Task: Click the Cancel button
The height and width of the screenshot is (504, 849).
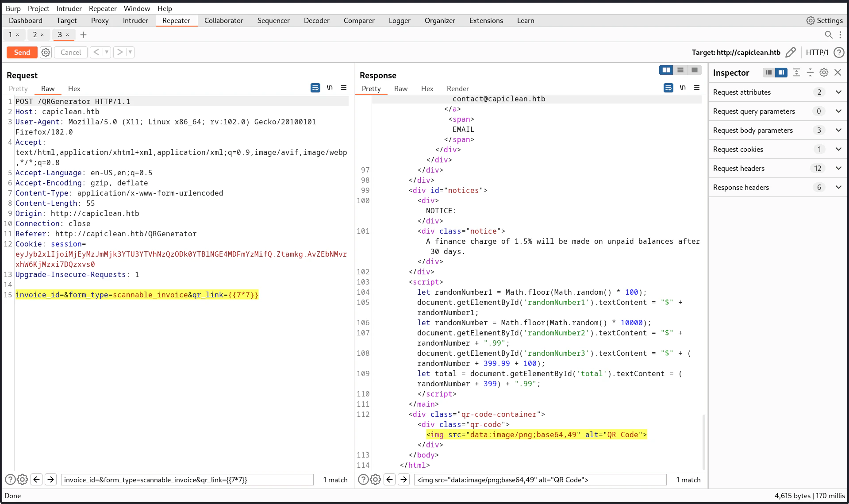Action: point(71,52)
